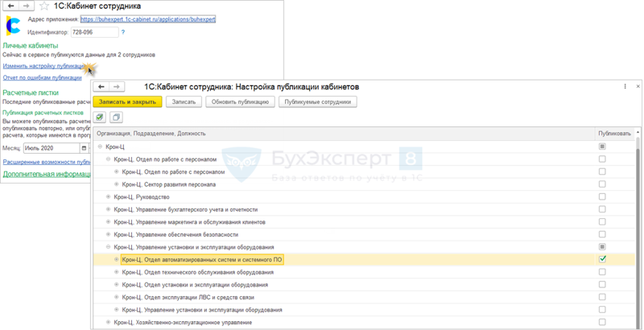Open the three-dot menu of settings window
Image resolution: width=644 pixels, height=330 pixels.
tap(625, 87)
